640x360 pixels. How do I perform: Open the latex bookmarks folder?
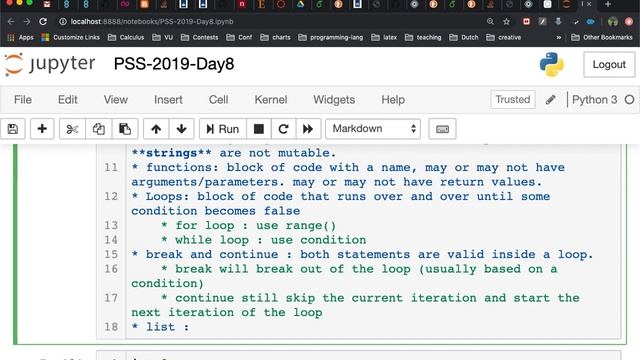click(384, 38)
